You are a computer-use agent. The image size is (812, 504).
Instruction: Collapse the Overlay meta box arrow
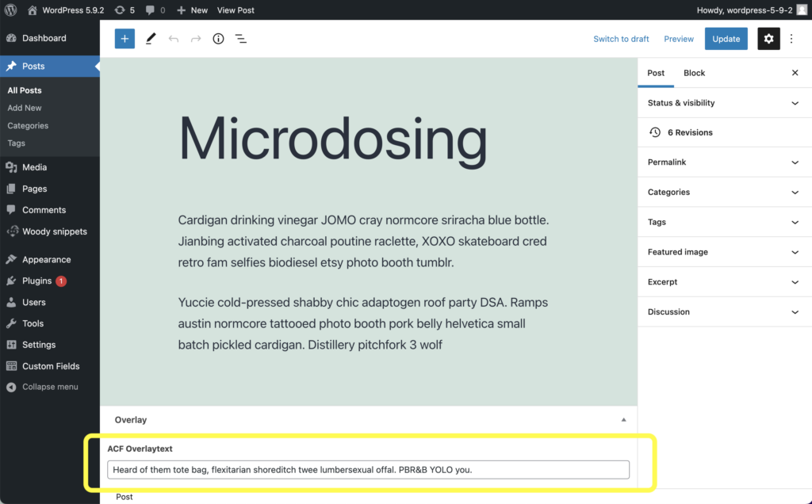pyautogui.click(x=623, y=420)
